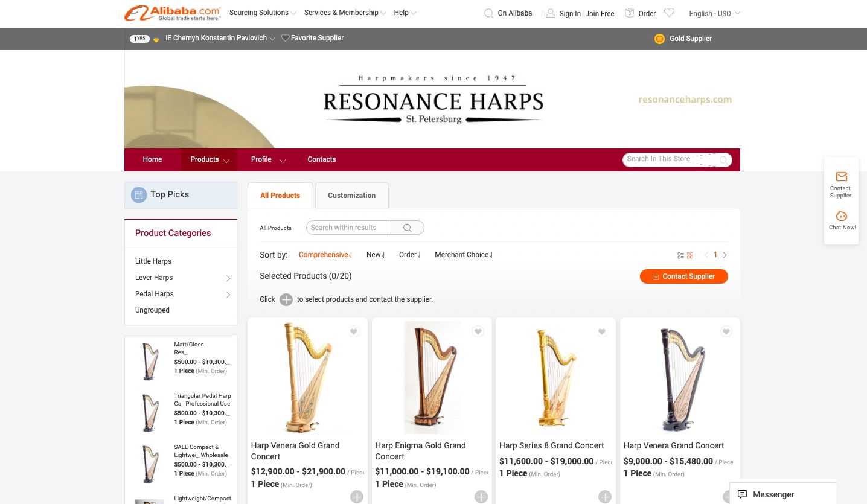Select the All Products tab
This screenshot has height=504, width=867.
coord(280,195)
